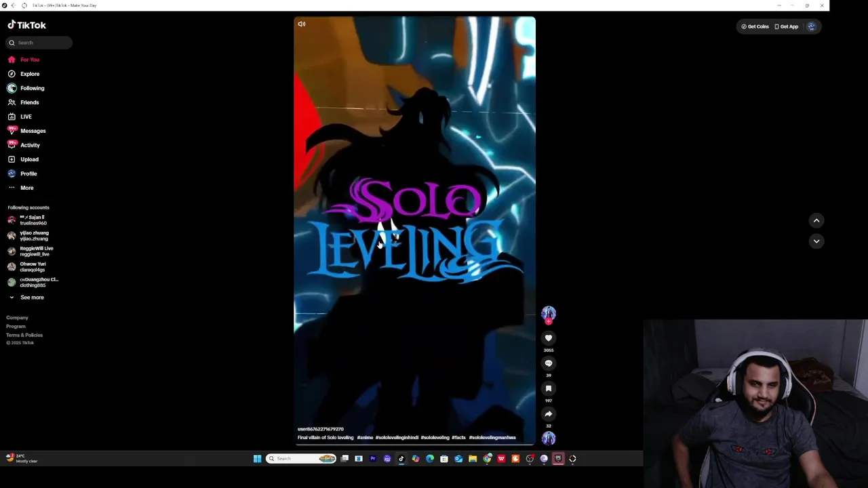The height and width of the screenshot is (488, 868).
Task: Click the TikTok taskbar icon
Action: click(x=401, y=459)
